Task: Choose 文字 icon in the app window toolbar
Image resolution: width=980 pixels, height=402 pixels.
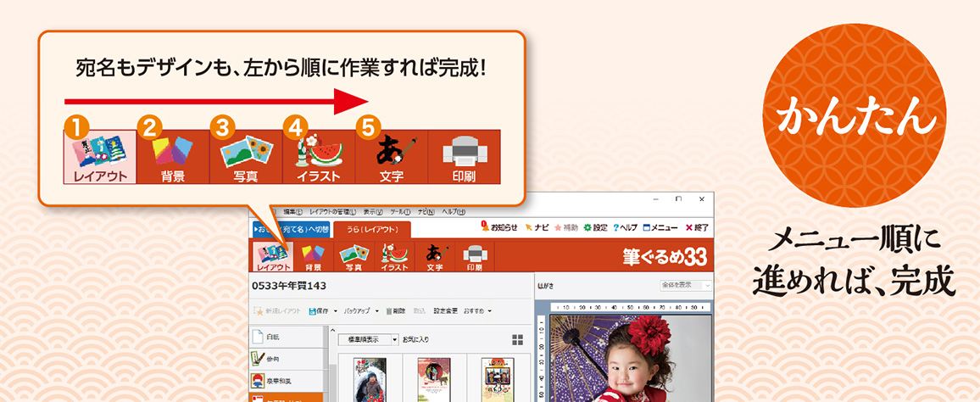Action: coord(436,256)
